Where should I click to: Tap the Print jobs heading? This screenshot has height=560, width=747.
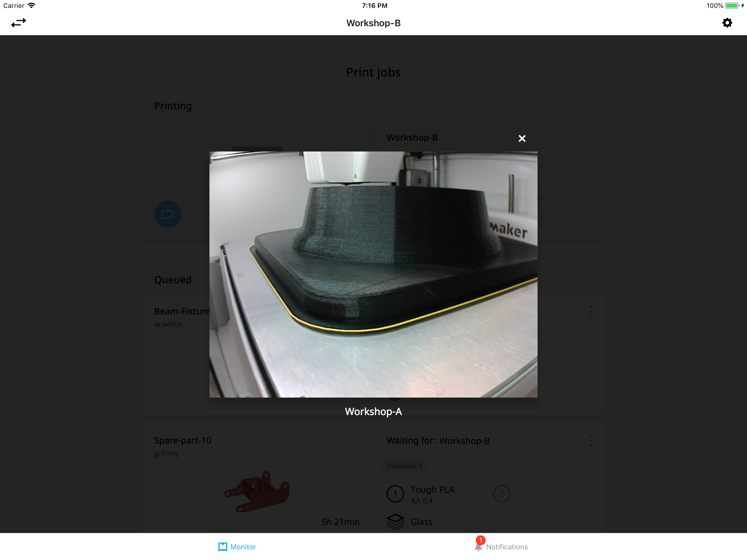pyautogui.click(x=373, y=72)
